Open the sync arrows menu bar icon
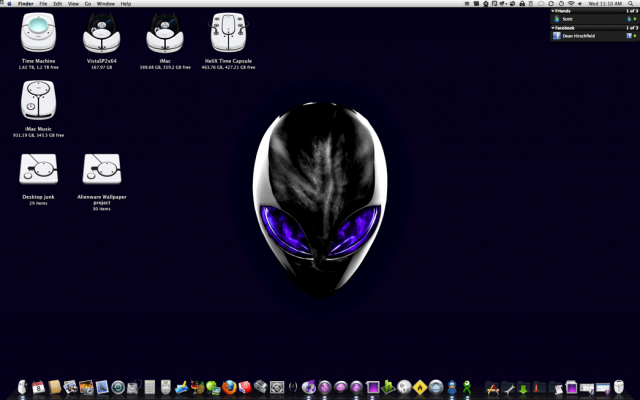Viewport: 640px width, 400px height. tap(551, 4)
